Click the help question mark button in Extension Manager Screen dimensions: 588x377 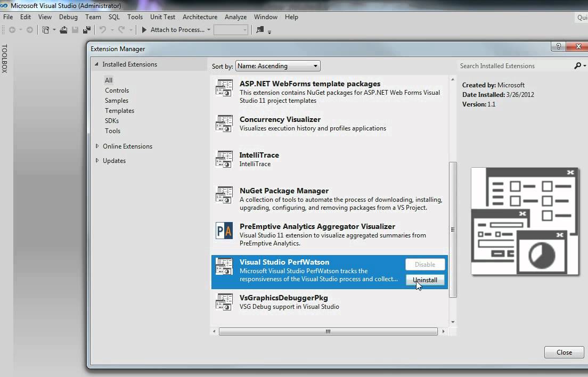click(558, 46)
